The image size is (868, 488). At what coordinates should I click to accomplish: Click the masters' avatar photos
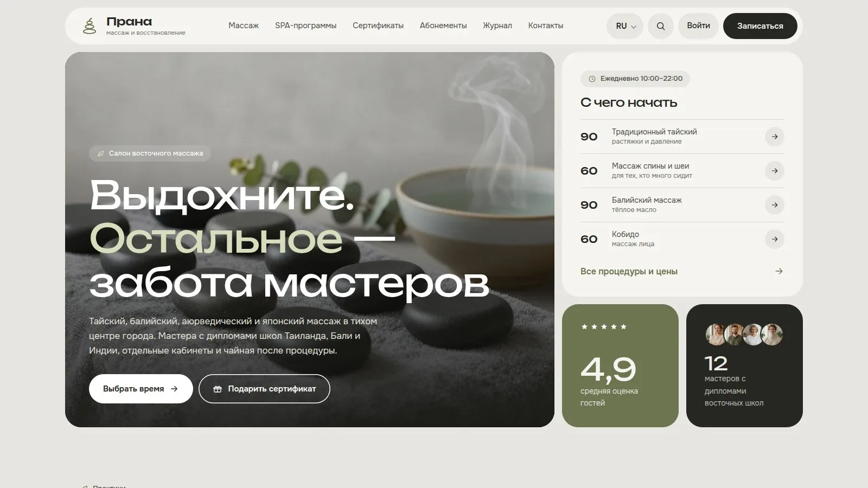[x=744, y=335]
